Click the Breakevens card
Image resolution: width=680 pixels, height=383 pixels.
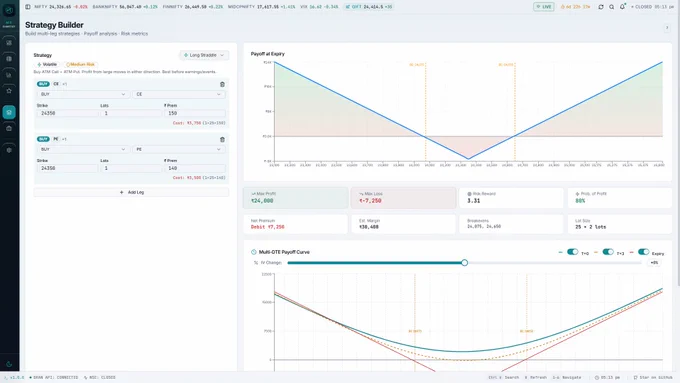click(511, 224)
